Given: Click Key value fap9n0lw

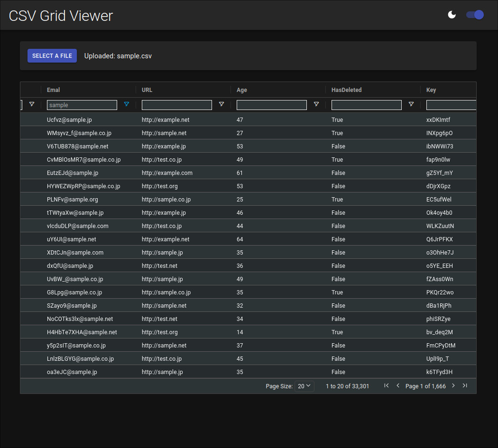Looking at the screenshot, I should click(438, 160).
